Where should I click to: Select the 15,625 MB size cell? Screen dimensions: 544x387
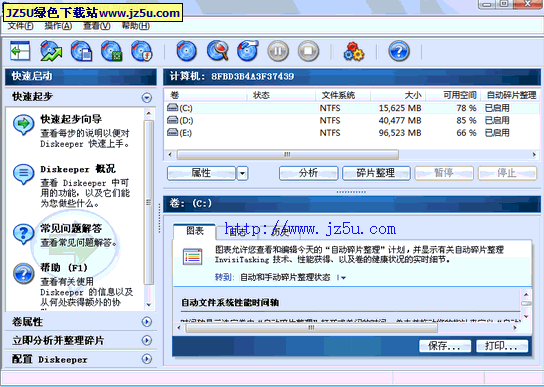400,108
